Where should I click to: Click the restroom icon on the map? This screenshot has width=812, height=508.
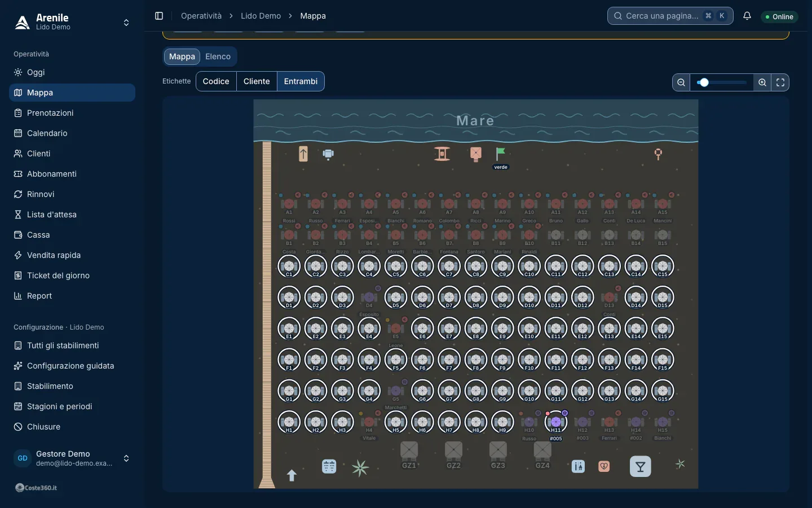pyautogui.click(x=578, y=466)
